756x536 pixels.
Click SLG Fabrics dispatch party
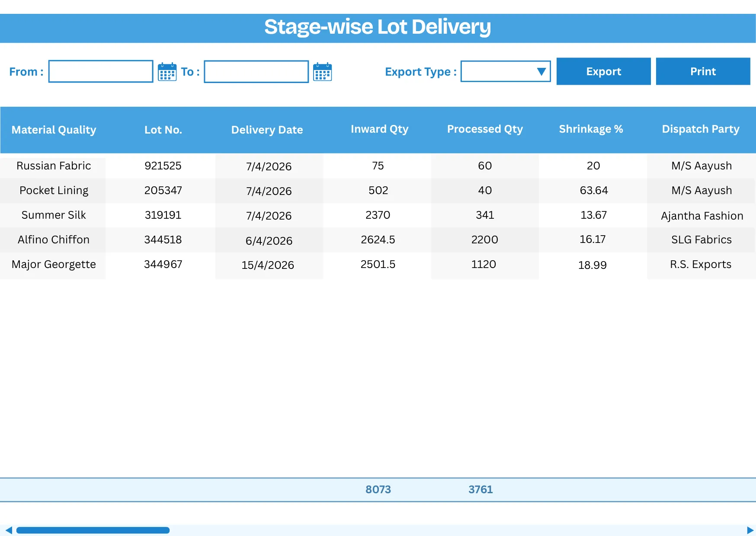[x=702, y=239]
